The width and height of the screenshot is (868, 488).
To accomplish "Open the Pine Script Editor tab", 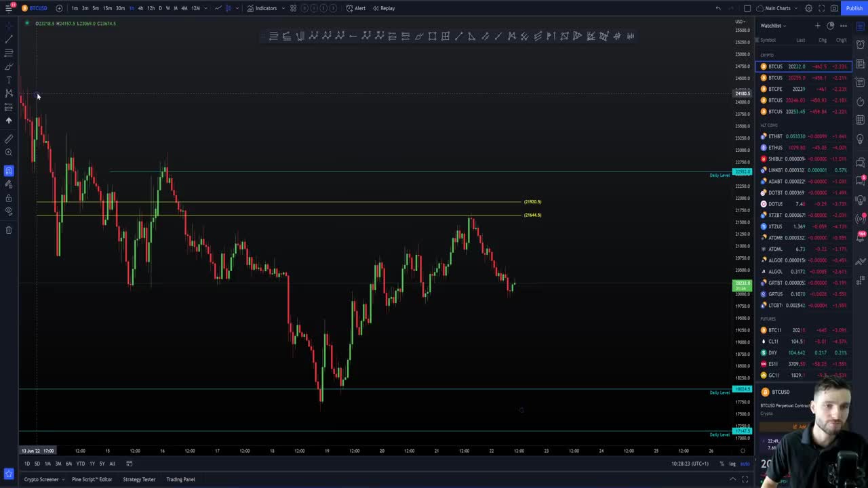I will pos(92,479).
